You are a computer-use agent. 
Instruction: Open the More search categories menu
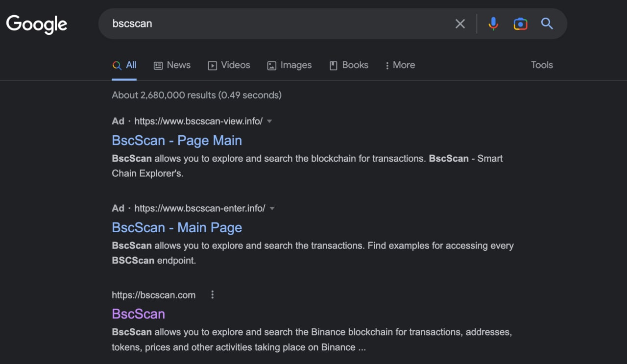pos(400,65)
